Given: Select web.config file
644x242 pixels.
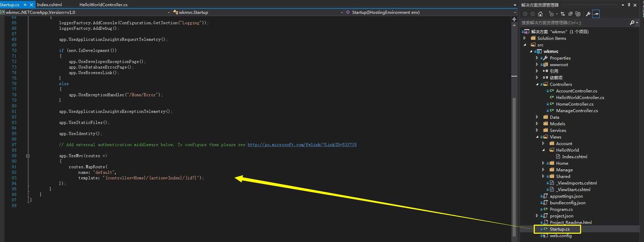Looking at the screenshot, I should [560, 235].
